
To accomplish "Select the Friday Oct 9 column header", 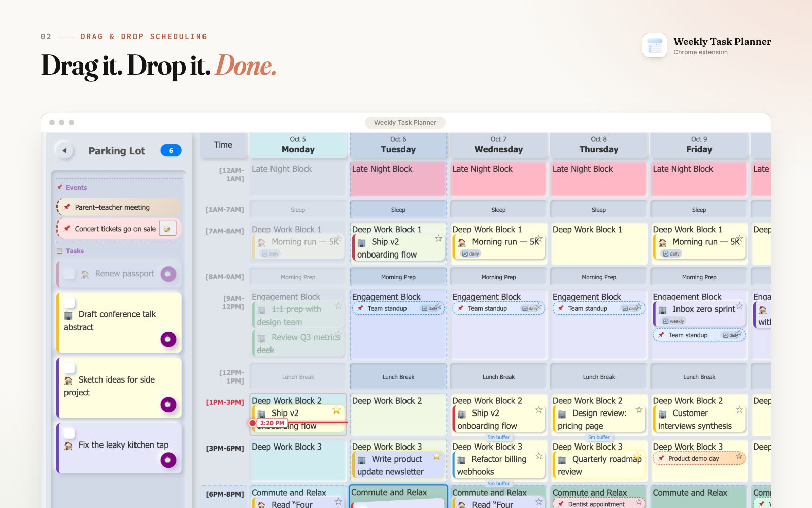I will tap(699, 145).
